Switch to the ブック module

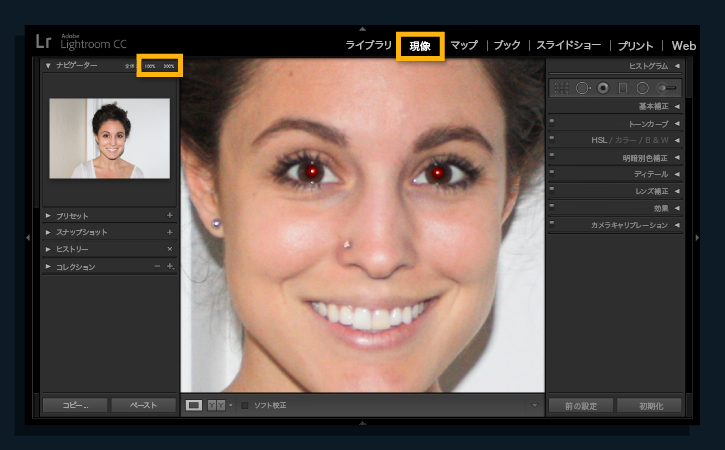pyautogui.click(x=507, y=45)
